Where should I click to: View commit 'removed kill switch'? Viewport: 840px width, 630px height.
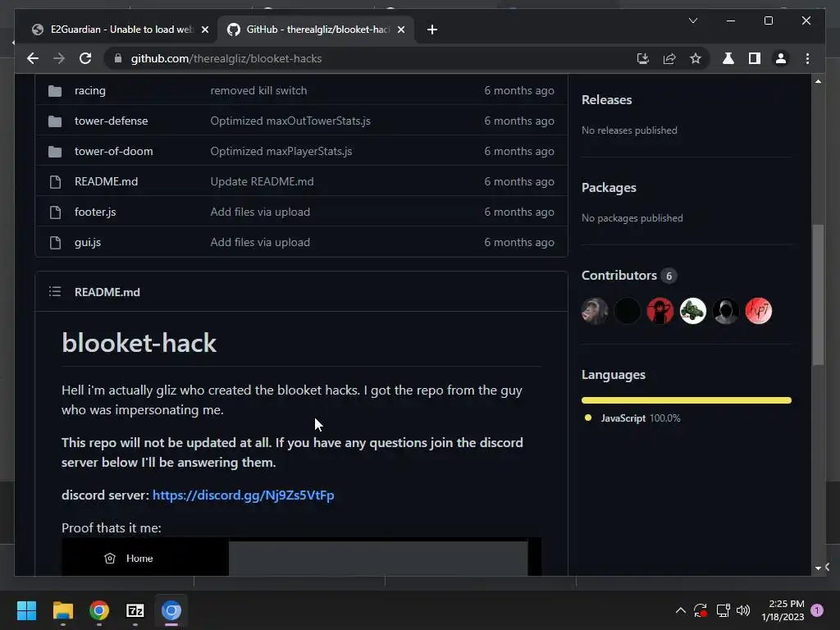pyautogui.click(x=258, y=90)
